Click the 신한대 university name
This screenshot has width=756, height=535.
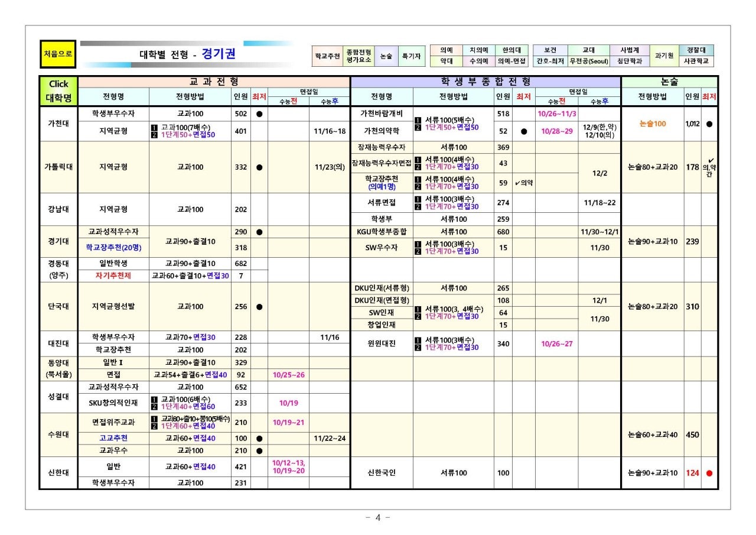59,472
